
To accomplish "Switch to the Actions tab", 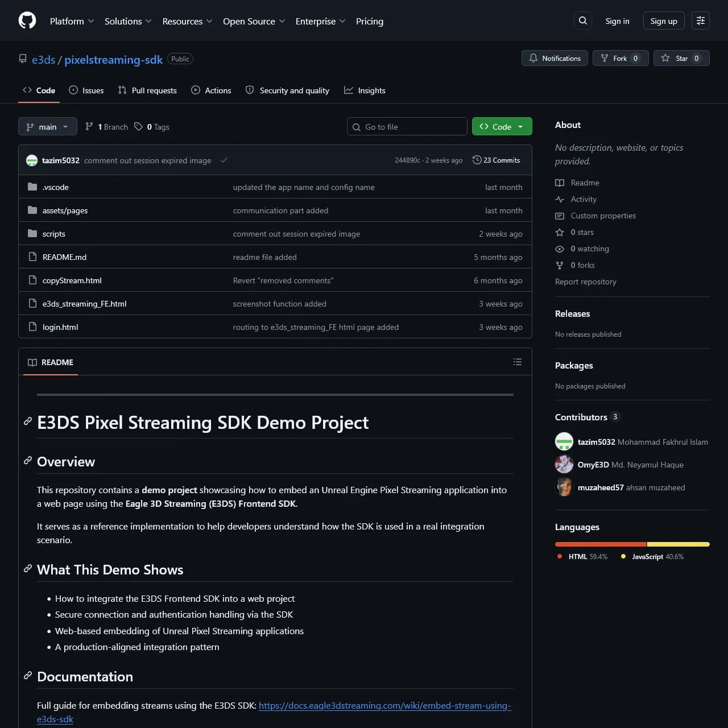I will [x=211, y=90].
